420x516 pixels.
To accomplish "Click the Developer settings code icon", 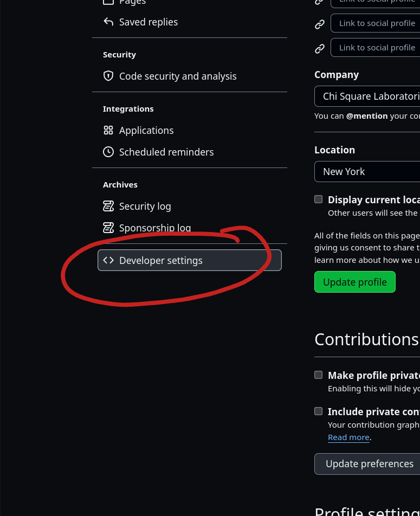I will coord(108,260).
